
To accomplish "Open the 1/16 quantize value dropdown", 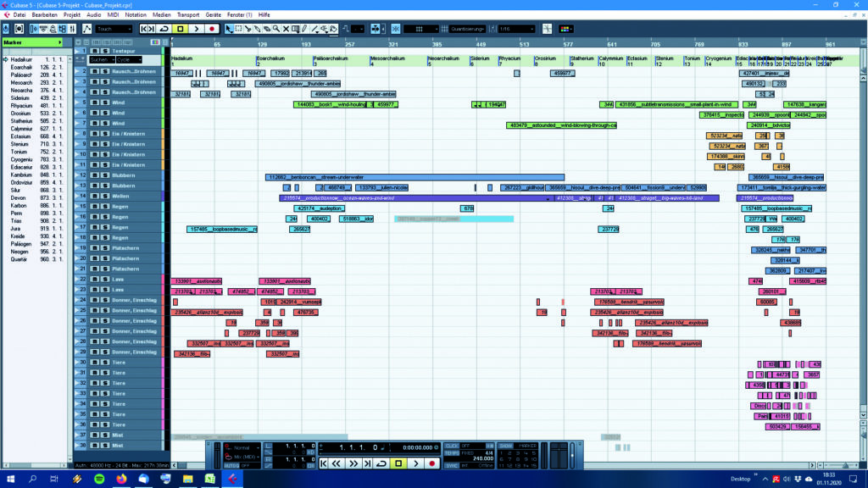I will coord(516,29).
